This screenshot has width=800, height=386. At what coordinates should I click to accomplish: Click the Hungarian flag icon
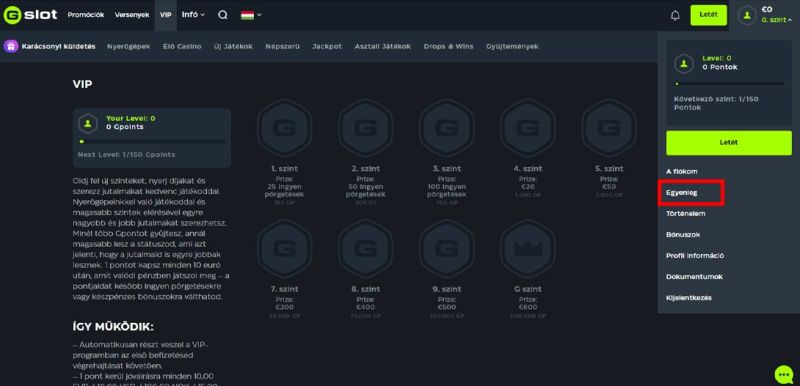coord(247,15)
